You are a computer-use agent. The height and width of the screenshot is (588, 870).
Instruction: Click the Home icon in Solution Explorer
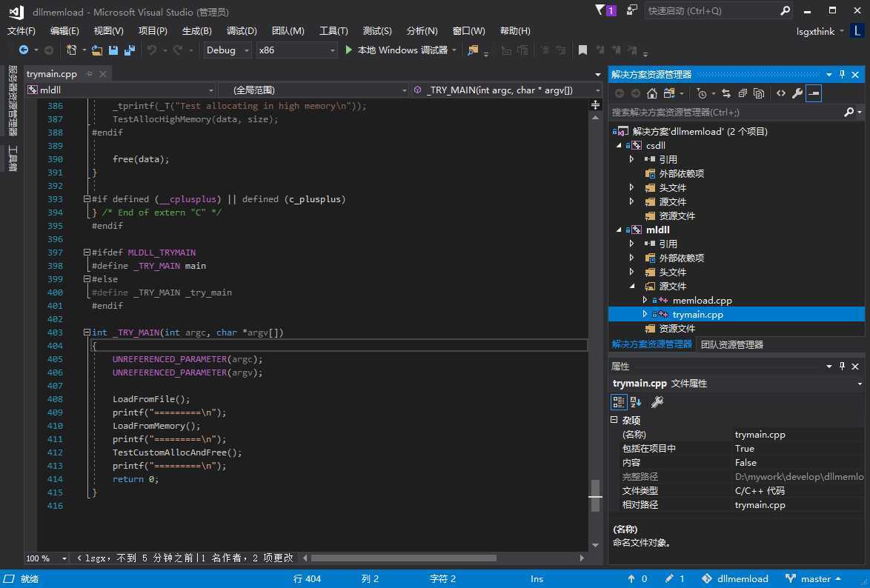(x=652, y=93)
